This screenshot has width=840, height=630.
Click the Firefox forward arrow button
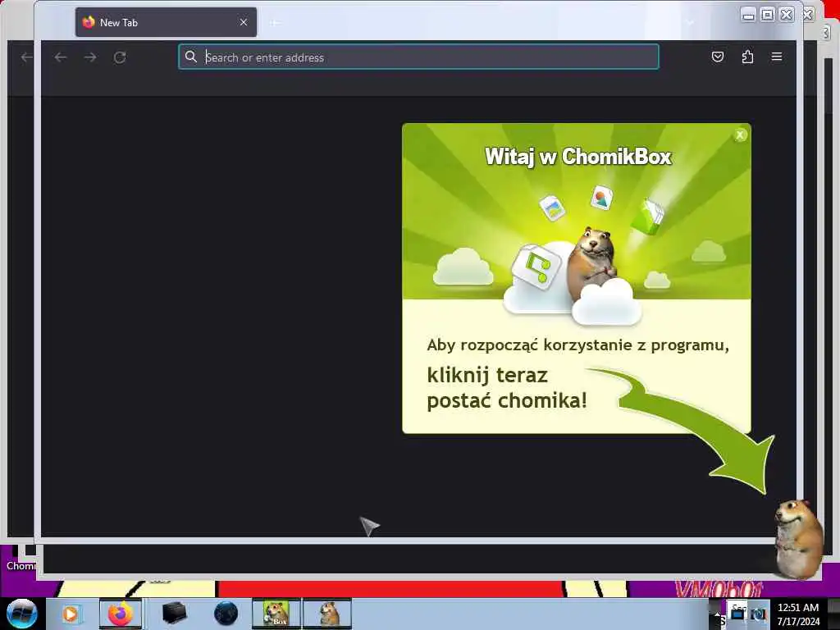90,57
